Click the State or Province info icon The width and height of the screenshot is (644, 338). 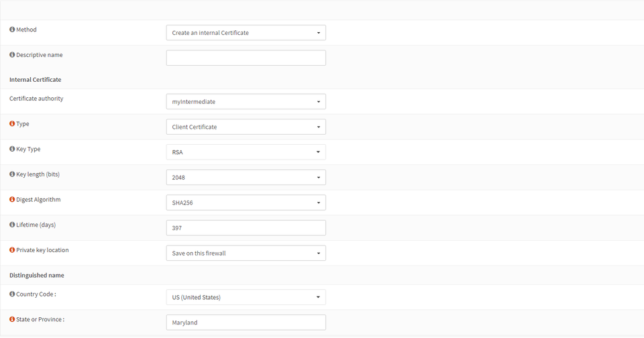pos(12,319)
